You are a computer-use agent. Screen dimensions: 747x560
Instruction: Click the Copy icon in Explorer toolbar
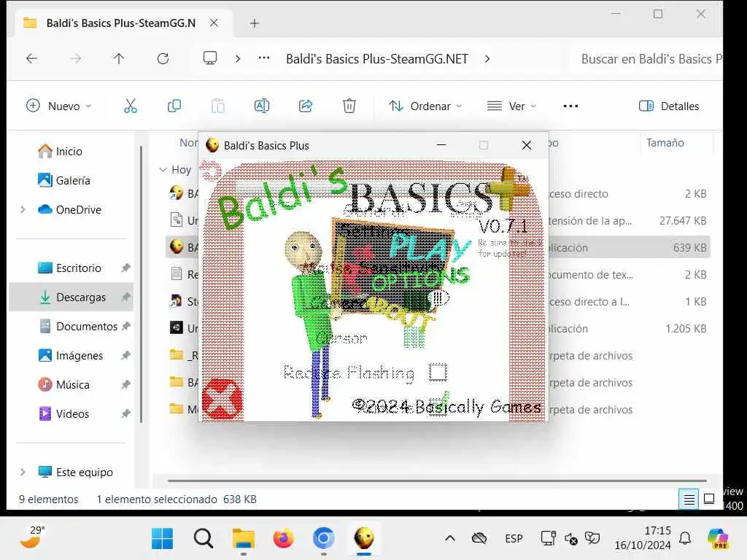(174, 106)
